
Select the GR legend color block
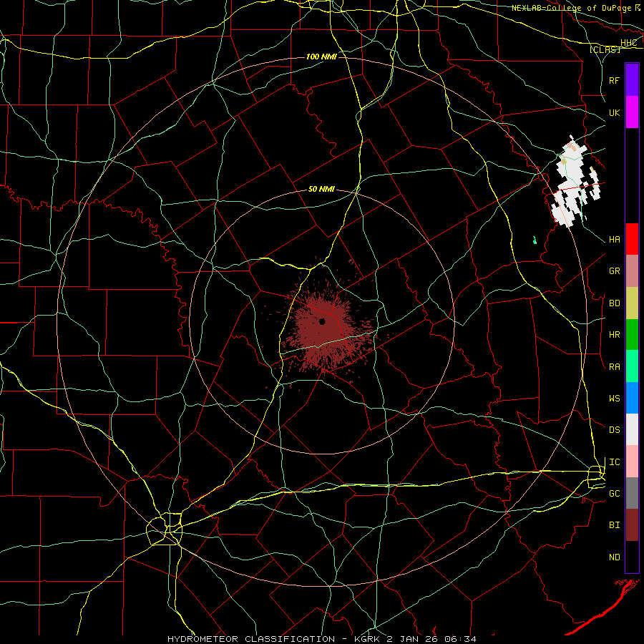[632, 271]
